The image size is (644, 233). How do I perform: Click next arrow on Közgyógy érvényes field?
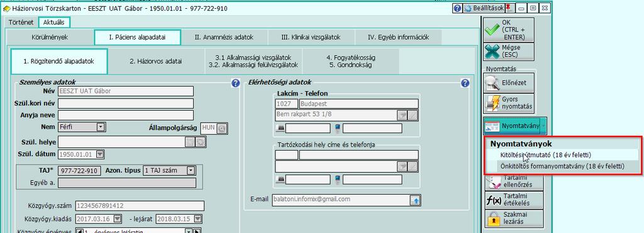point(196,232)
